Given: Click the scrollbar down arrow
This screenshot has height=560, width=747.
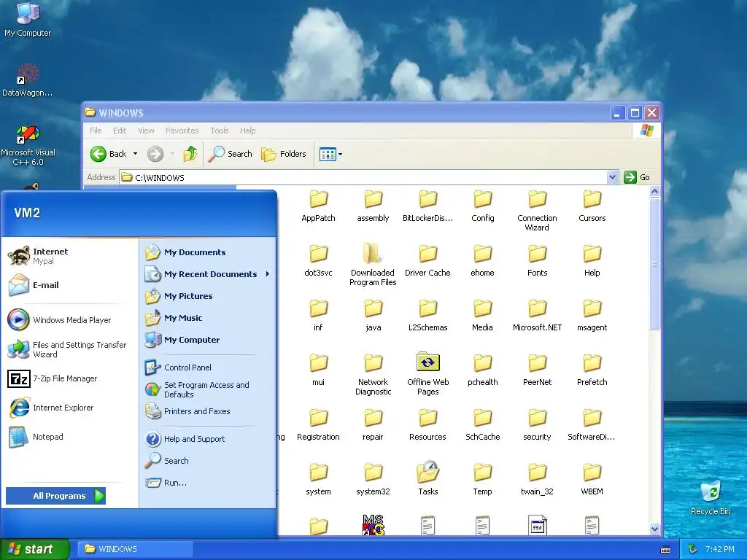Looking at the screenshot, I should (654, 529).
